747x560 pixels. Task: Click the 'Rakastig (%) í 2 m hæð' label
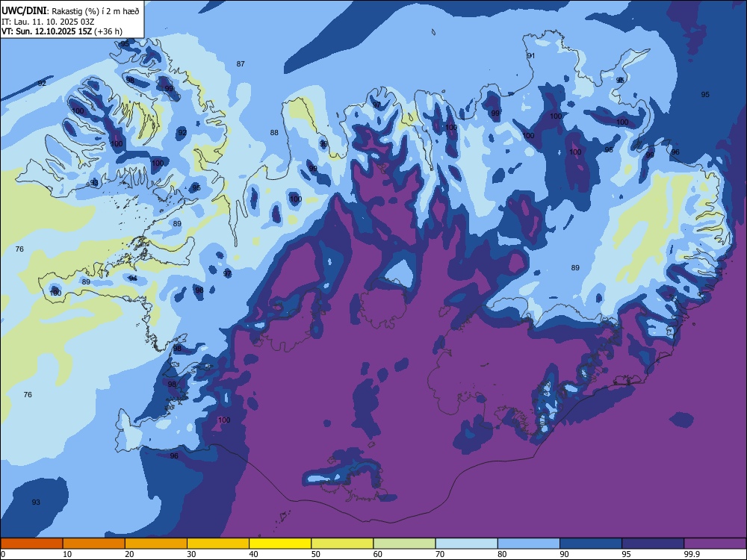click(96, 11)
